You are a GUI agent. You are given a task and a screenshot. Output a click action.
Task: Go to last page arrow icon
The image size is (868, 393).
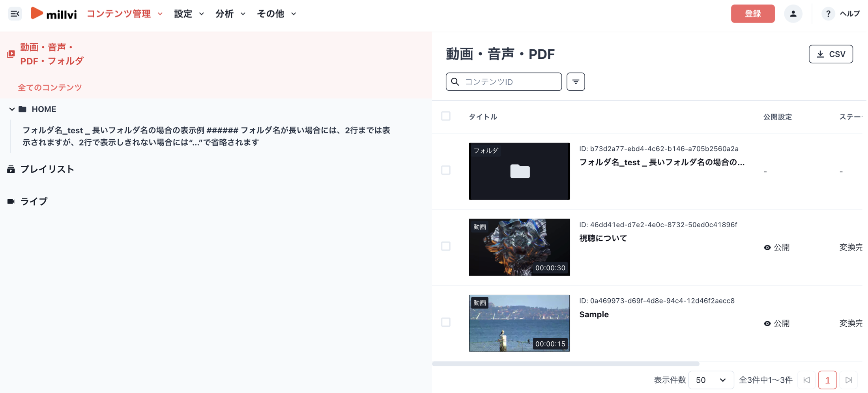tap(849, 380)
